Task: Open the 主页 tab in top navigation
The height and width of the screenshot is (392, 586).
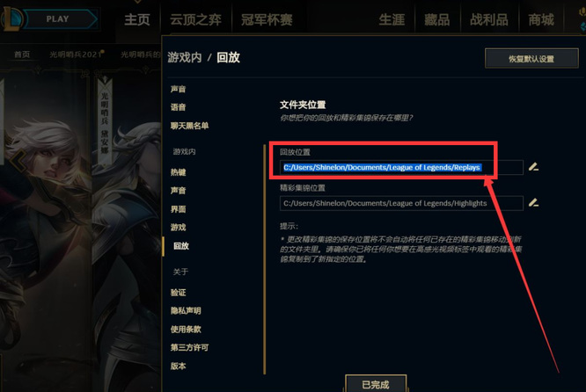Action: click(x=137, y=19)
